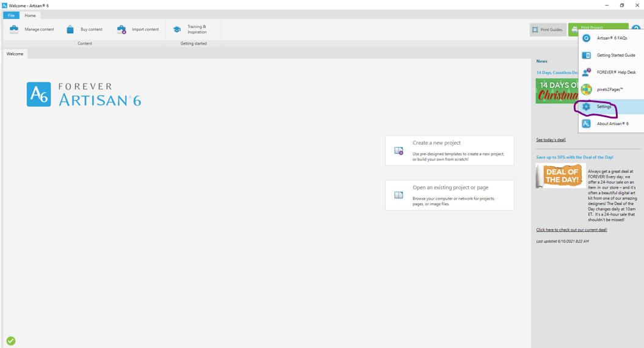Select About Artisan 6 menu item
The height and width of the screenshot is (348, 644).
[x=612, y=124]
